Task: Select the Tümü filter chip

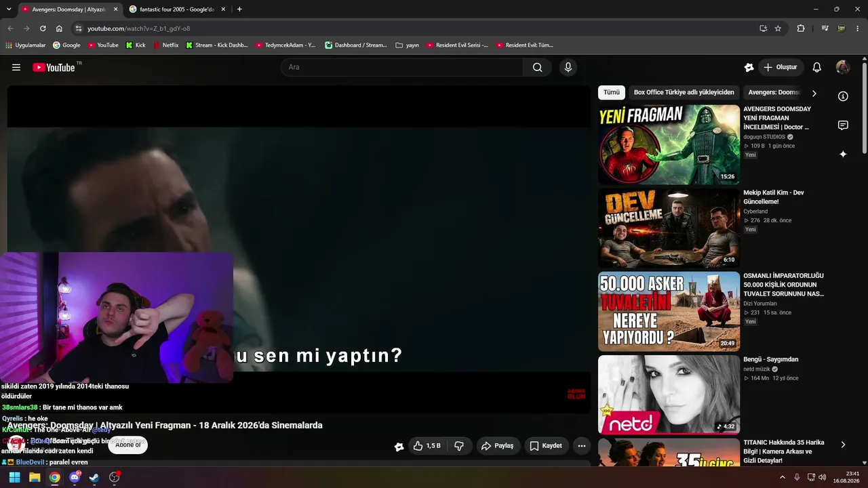Action: click(612, 93)
